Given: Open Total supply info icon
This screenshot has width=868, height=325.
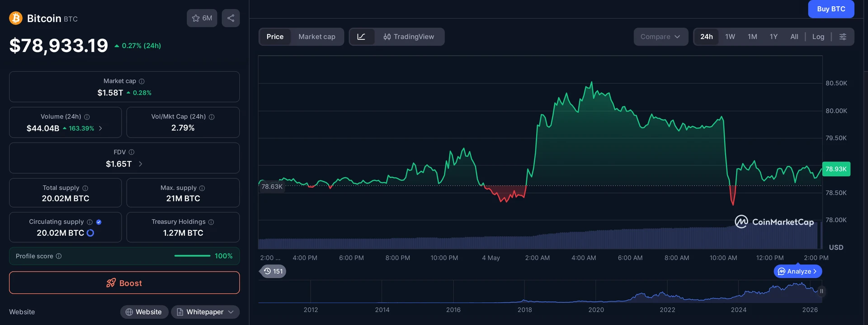Looking at the screenshot, I should pyautogui.click(x=85, y=188).
